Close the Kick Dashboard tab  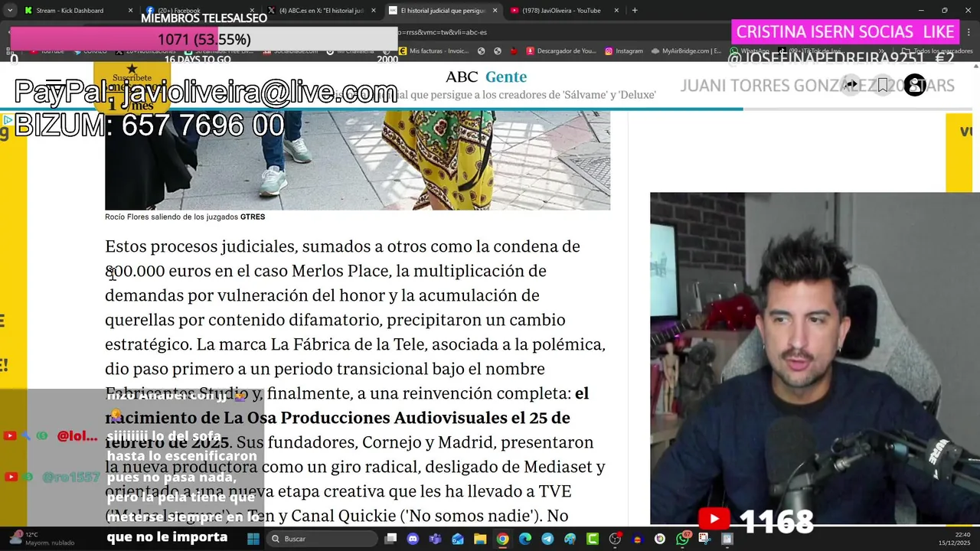pos(130,11)
